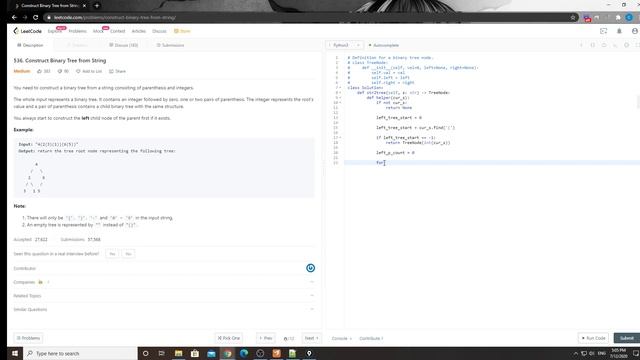Viewport: 640px width, 360px height.
Task: Click Add to List
Action: pyautogui.click(x=89, y=71)
